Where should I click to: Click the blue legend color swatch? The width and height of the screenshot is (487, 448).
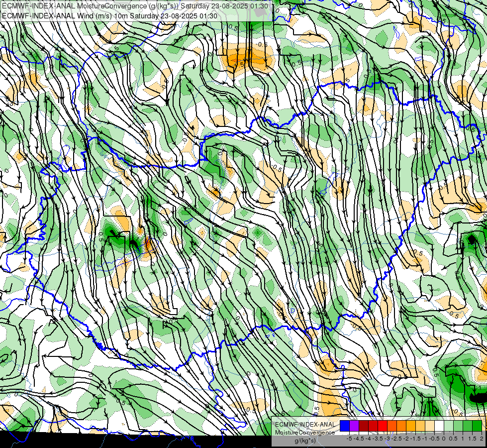[345, 426]
